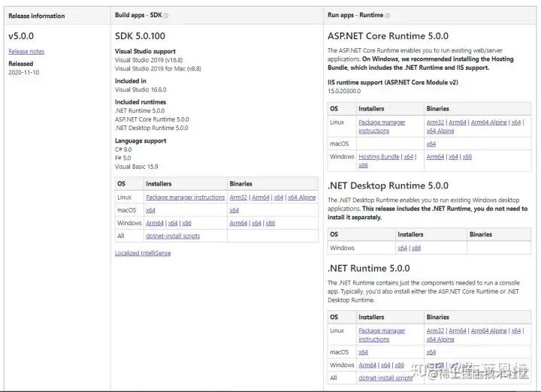Open SDK Linux Package manager instructions link
Viewport: 541px width, 392px height.
186,198
